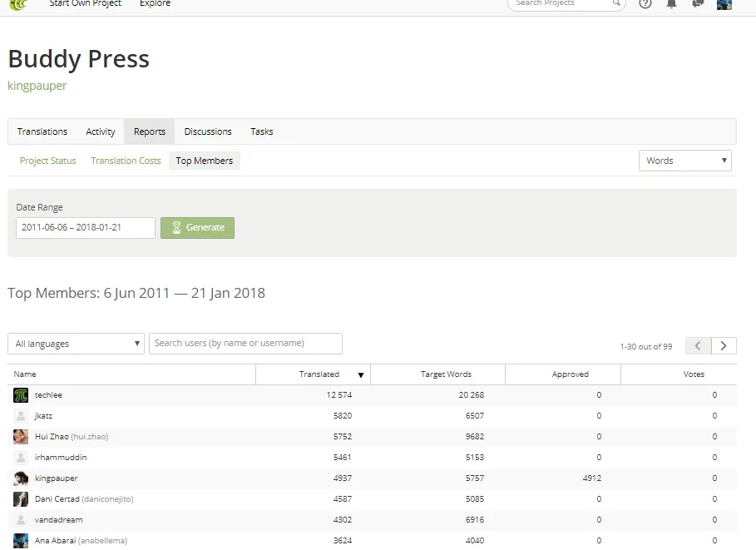
Task: Open the help question mark icon
Action: click(x=645, y=3)
